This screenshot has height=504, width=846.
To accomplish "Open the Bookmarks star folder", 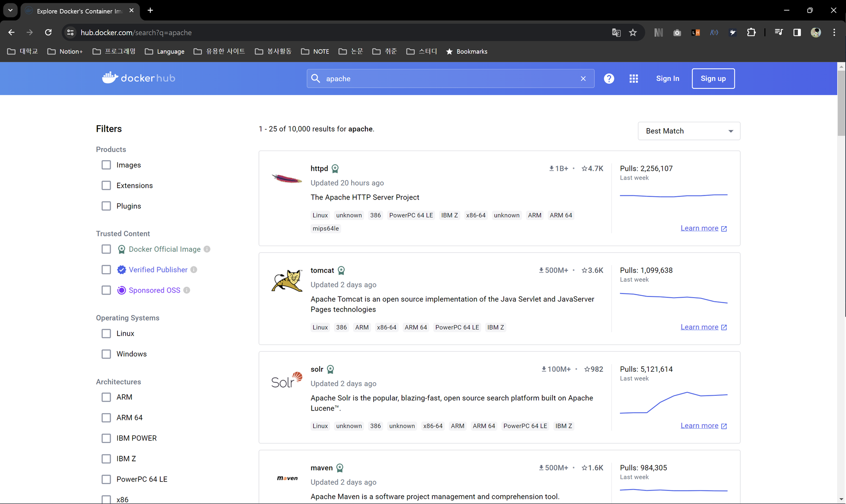I will [x=467, y=51].
